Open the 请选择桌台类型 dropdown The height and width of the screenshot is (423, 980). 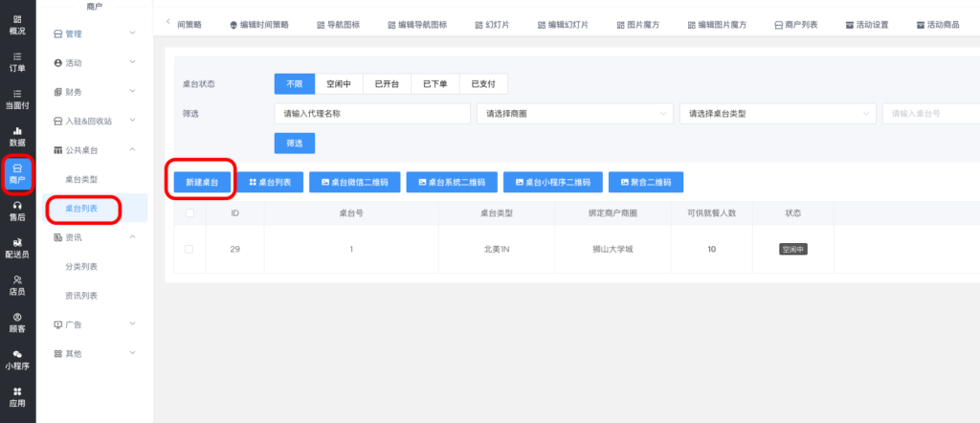pos(777,114)
